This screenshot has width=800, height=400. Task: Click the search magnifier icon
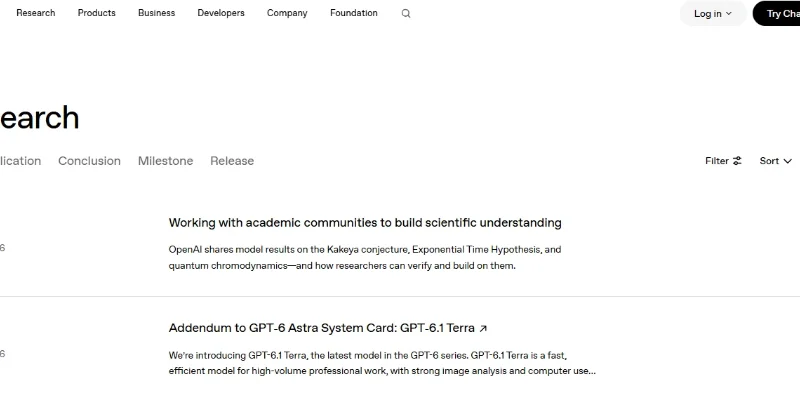tap(406, 14)
